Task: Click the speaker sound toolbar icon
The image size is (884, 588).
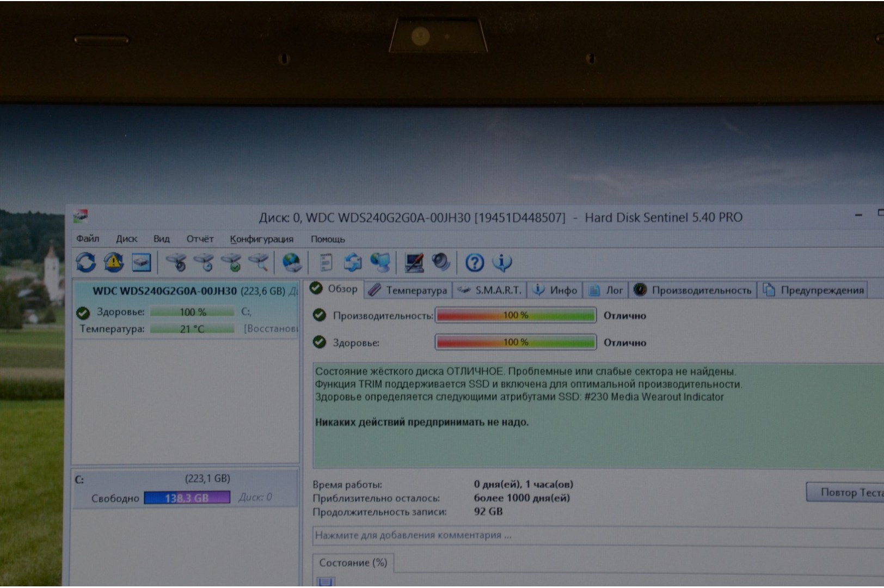Action: pyautogui.click(x=441, y=262)
